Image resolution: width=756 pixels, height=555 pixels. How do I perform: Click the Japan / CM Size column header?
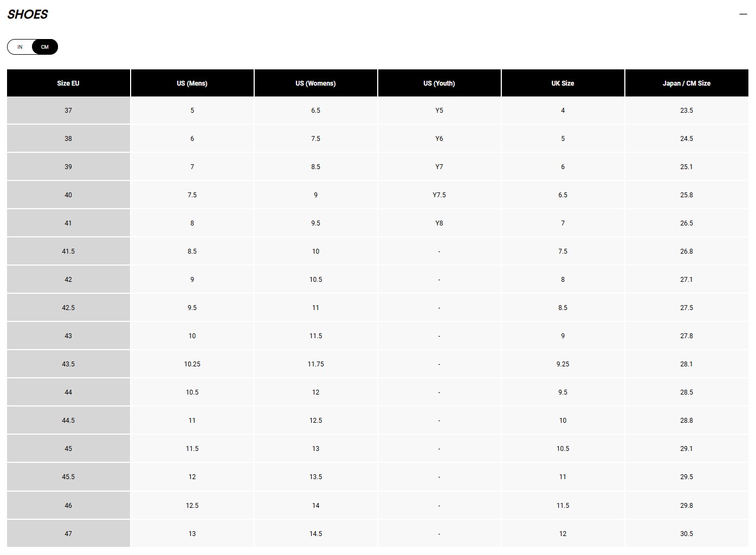687,83
